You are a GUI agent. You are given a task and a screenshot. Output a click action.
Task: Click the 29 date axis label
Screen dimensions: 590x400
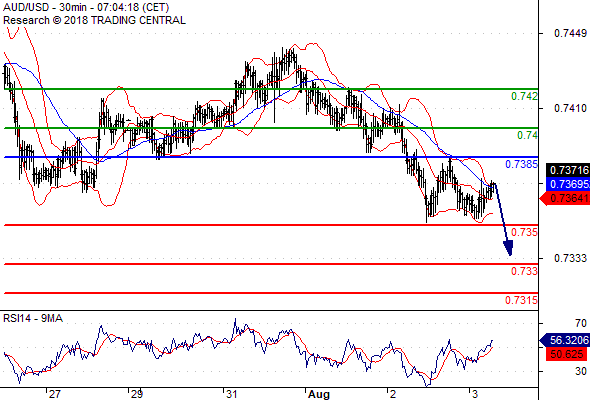[137, 394]
